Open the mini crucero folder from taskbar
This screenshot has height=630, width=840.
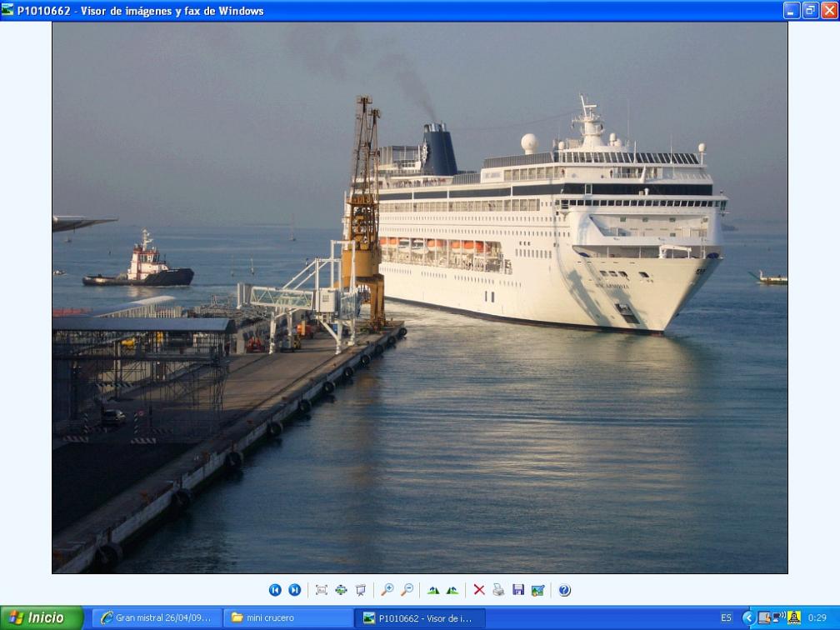click(287, 617)
